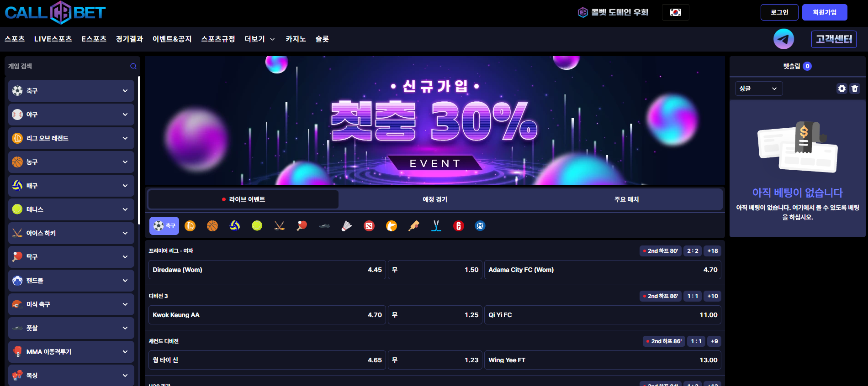Select basketball icon in live sports filter
868x386 pixels.
click(x=212, y=226)
